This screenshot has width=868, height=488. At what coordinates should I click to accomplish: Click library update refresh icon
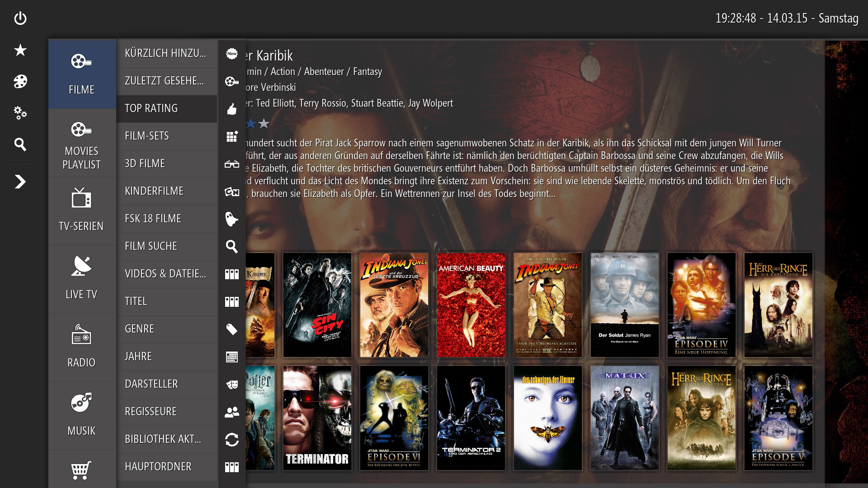click(232, 440)
